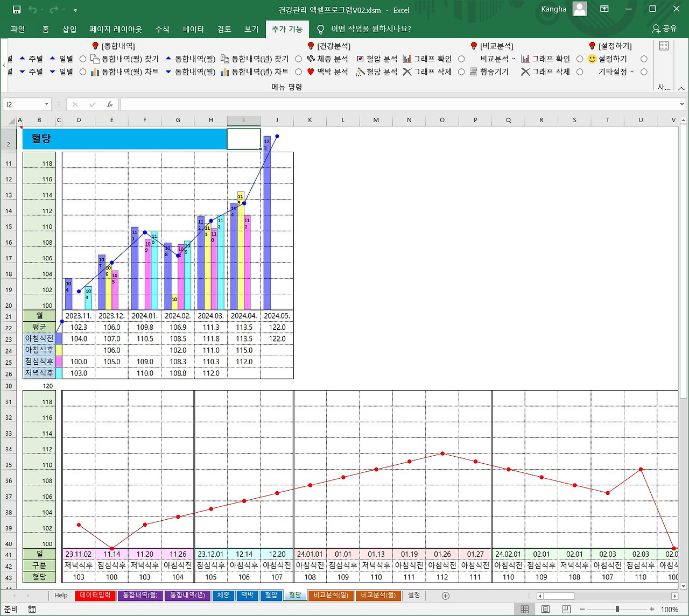This screenshot has height=616, width=689.
Task: Select radio button left of 설정하기 smiley
Action: pos(580,59)
